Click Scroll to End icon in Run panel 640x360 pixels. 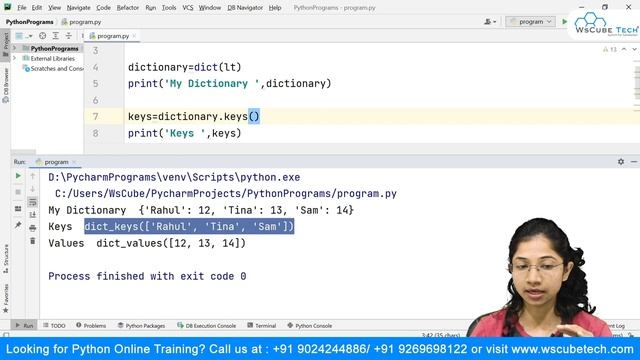(x=33, y=215)
